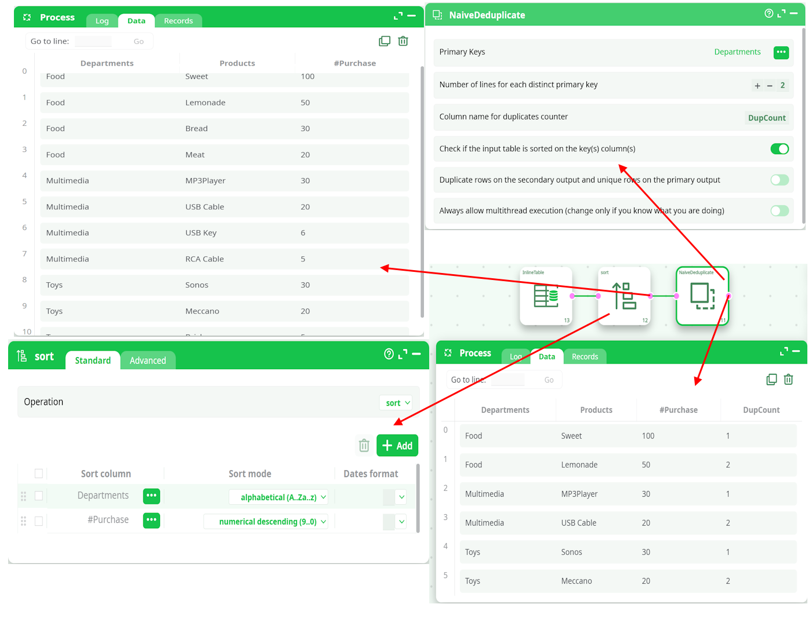Screen dimensions: 812x644
Task: Click the InlineTable node in the pipeline
Action: click(x=546, y=296)
